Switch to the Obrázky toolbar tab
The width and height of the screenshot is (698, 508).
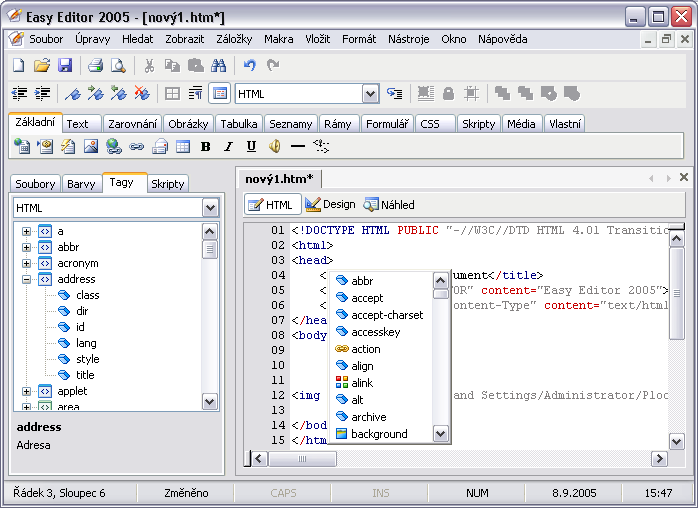[188, 124]
